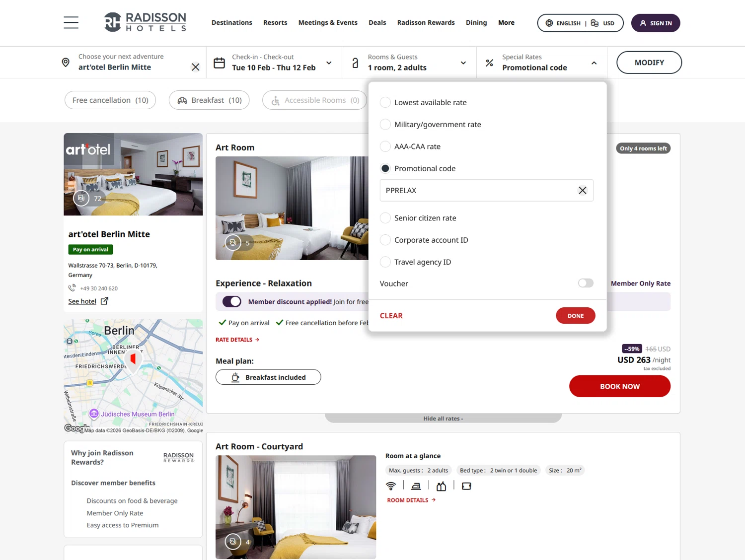Open the More menu item
The image size is (745, 560).
coord(506,22)
